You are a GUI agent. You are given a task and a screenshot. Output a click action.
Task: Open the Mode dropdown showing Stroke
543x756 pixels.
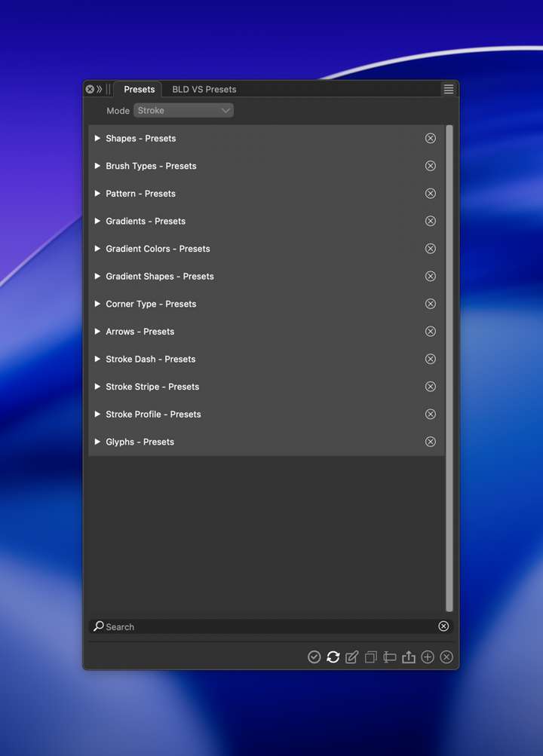(x=183, y=111)
